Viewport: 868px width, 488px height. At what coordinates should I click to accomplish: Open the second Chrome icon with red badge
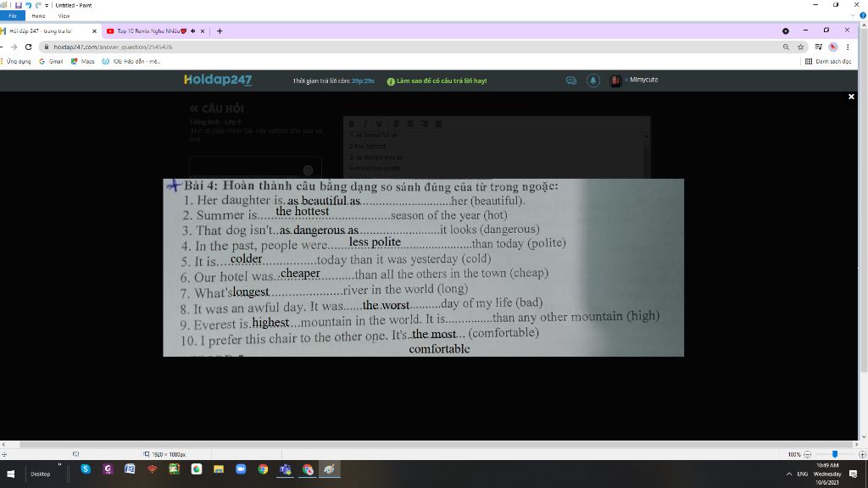coord(307,469)
